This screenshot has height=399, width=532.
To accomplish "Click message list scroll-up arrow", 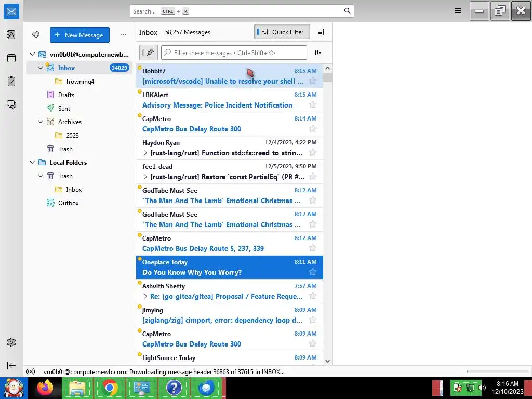I will point(327,68).
